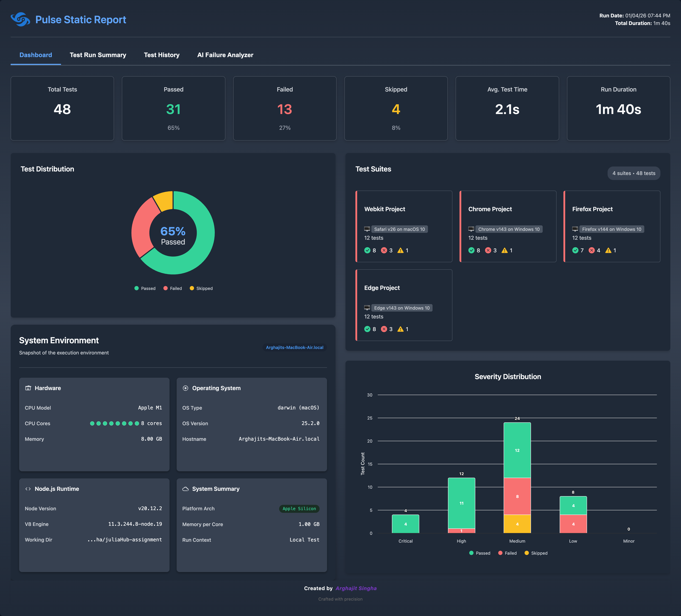The width and height of the screenshot is (681, 616).
Task: Toggle Failed in the Severity Distribution legend
Action: (x=507, y=553)
